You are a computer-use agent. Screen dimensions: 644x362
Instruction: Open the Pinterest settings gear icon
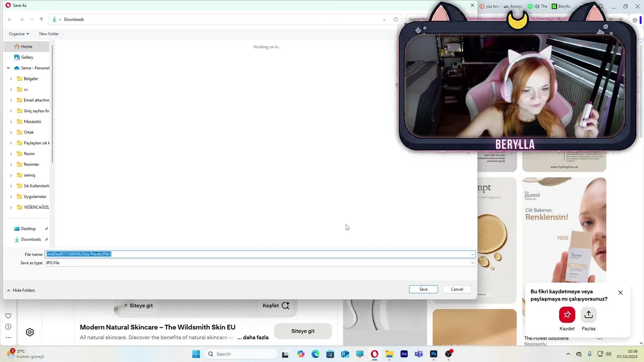(30, 332)
